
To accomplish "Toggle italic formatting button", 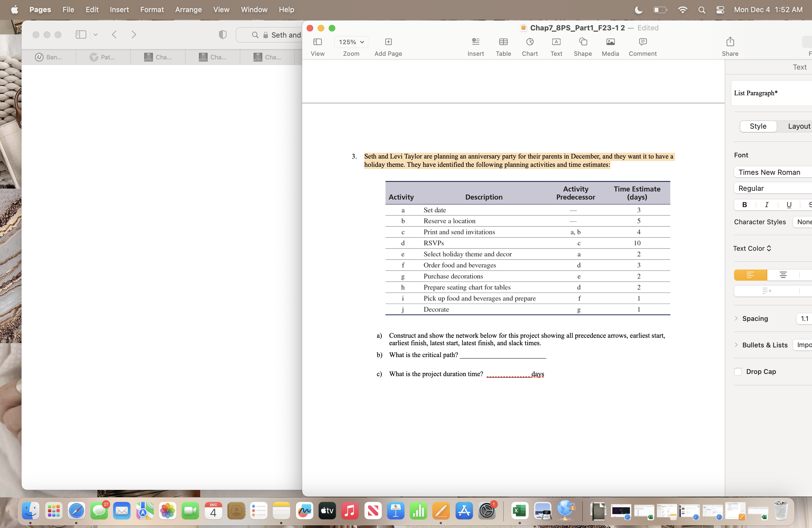I will (x=767, y=205).
